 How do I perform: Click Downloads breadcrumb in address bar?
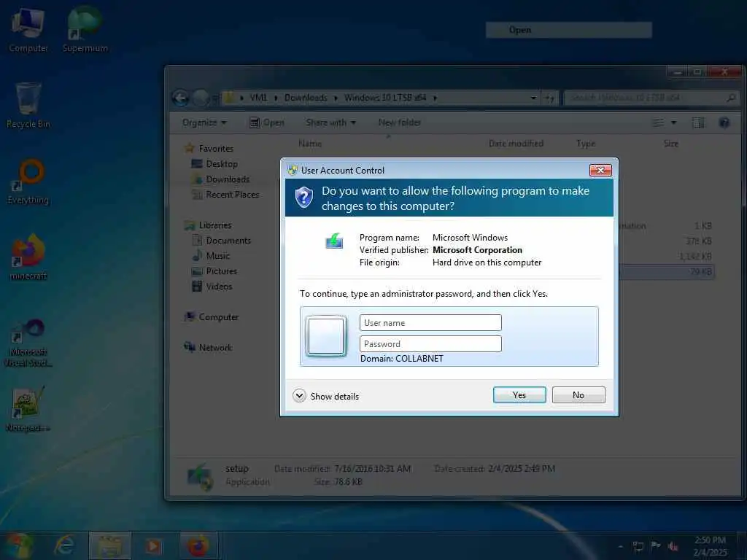pos(306,98)
